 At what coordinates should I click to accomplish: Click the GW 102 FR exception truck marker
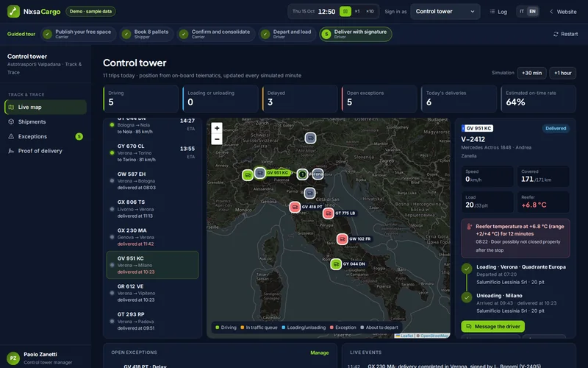coord(342,238)
